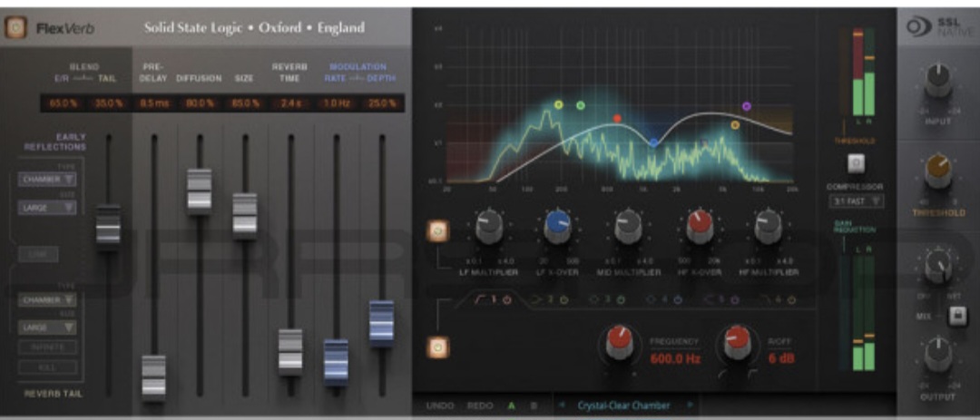Select the EQ band 5 tab number

click(x=721, y=300)
